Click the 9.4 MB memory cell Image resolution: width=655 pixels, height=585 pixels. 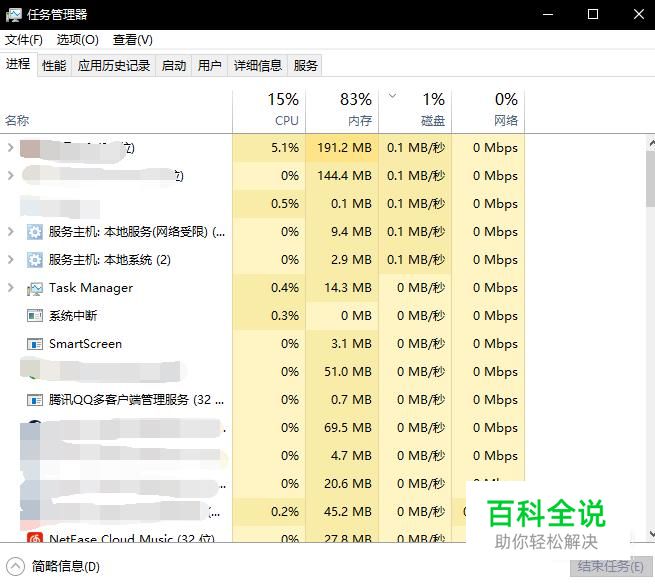pos(342,231)
